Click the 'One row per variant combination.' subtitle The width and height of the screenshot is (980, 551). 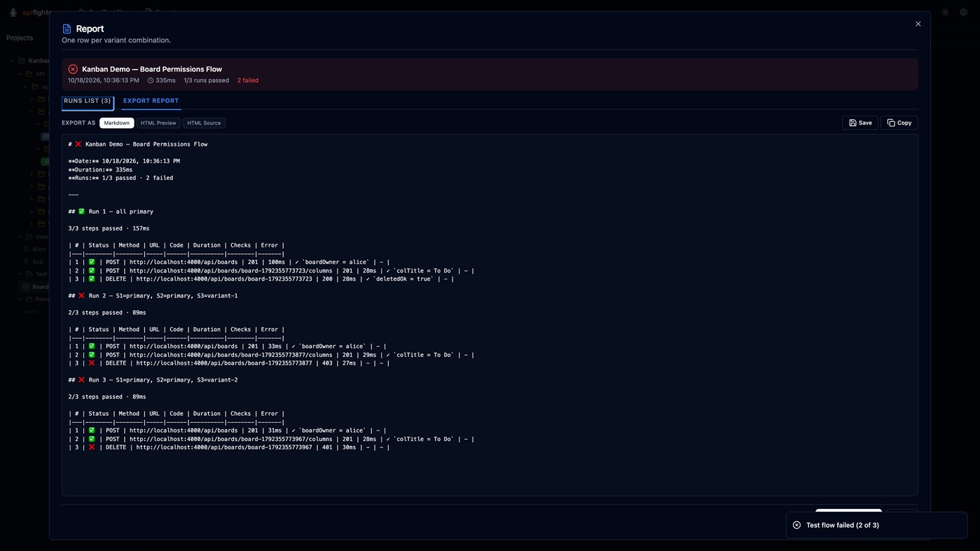tap(116, 41)
